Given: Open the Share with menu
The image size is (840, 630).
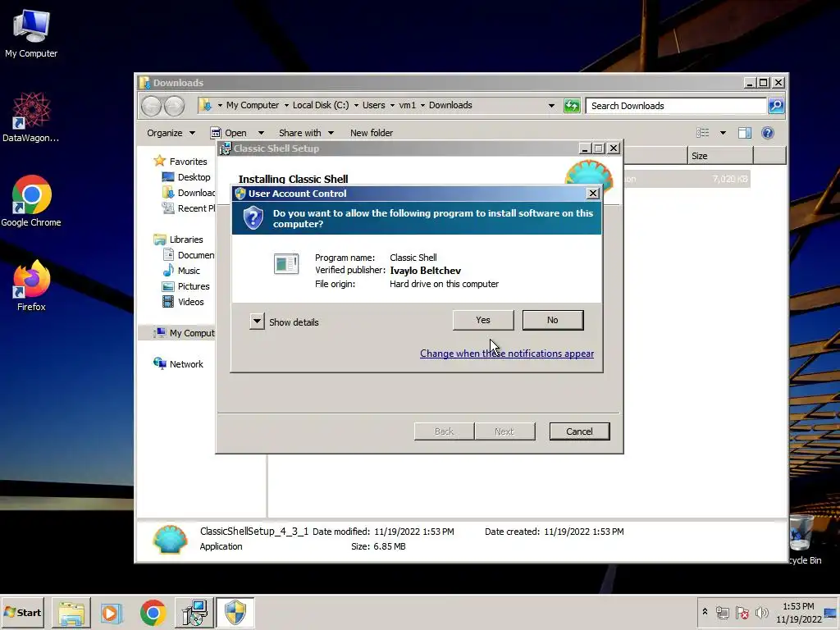Looking at the screenshot, I should click(x=306, y=133).
